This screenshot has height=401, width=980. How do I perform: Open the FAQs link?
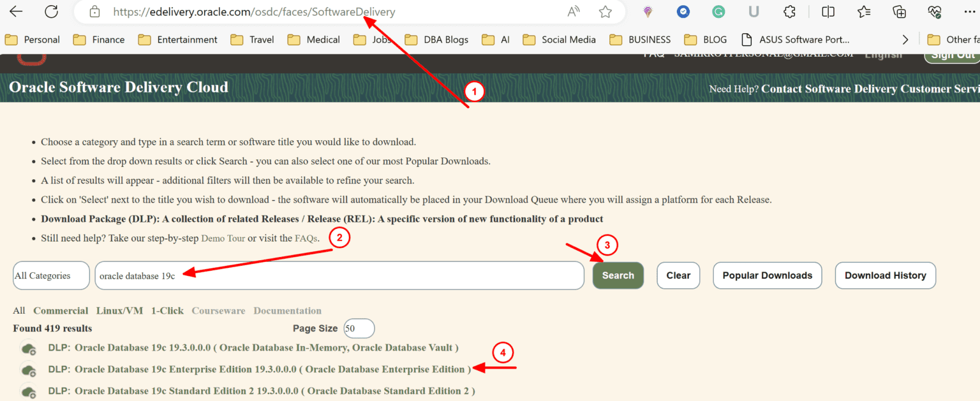(x=306, y=238)
